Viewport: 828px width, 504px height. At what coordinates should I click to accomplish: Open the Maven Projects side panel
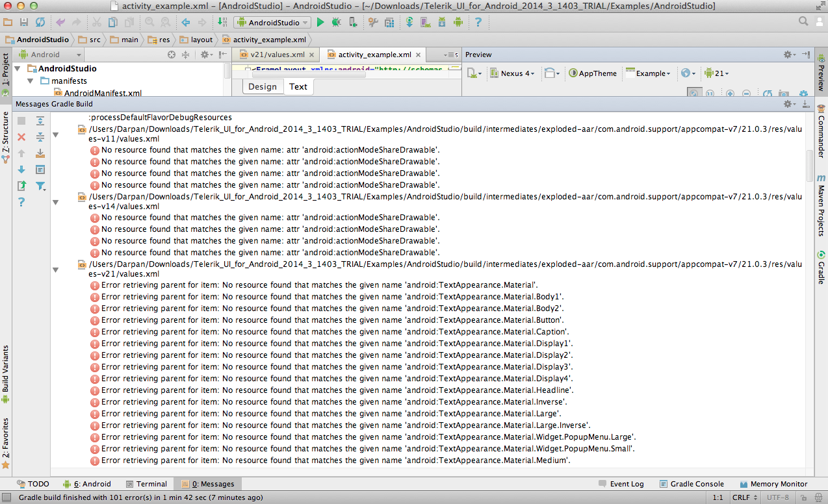pyautogui.click(x=821, y=205)
